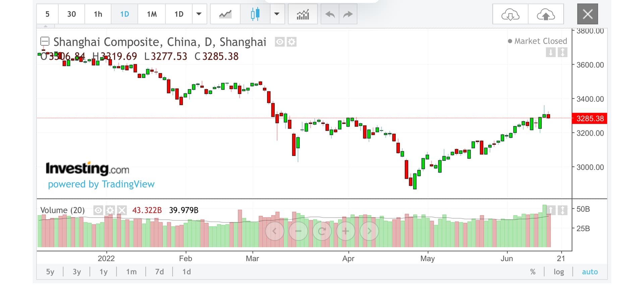
Task: Set the date range to 1y
Action: 103,272
